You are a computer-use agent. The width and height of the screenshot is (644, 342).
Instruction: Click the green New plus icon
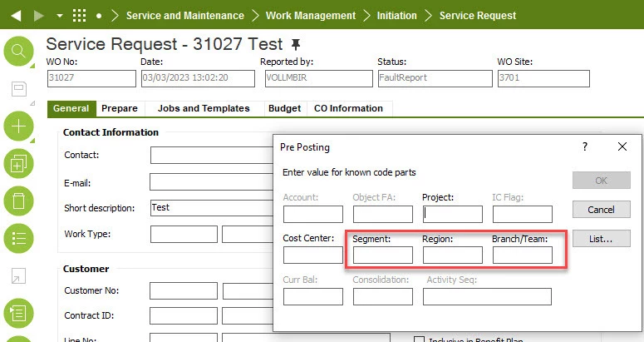click(x=18, y=126)
